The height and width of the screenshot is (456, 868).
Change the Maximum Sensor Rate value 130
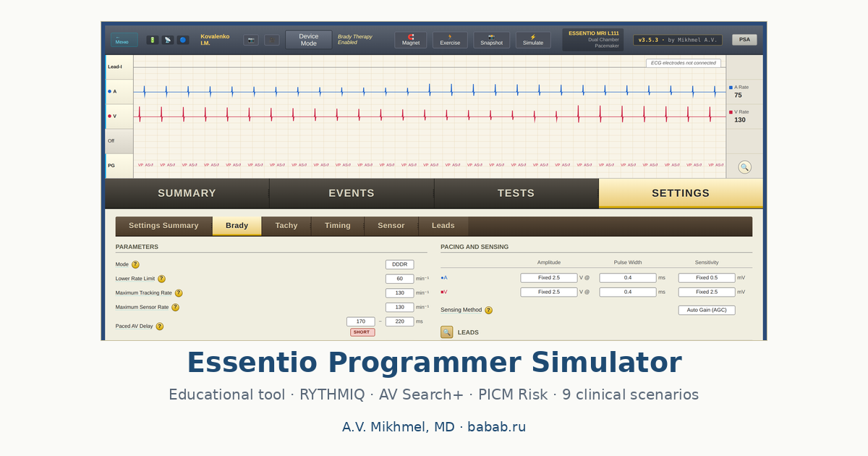(x=399, y=307)
